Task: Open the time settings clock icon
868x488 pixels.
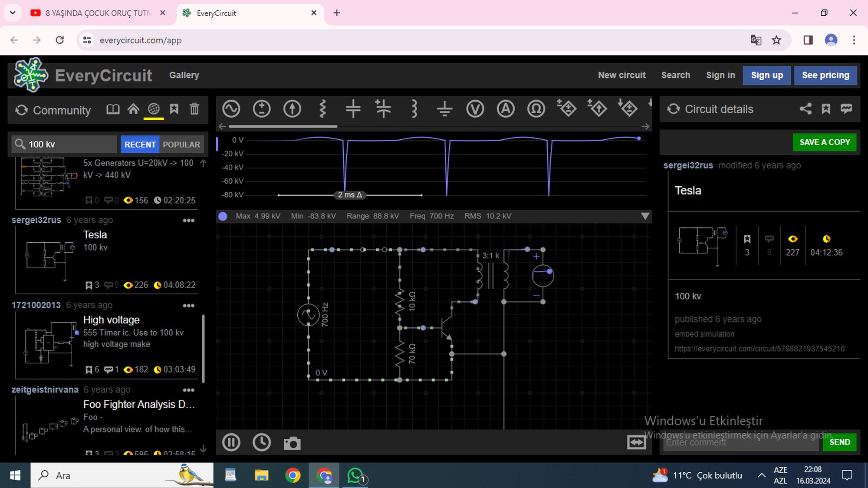Action: coord(262,442)
